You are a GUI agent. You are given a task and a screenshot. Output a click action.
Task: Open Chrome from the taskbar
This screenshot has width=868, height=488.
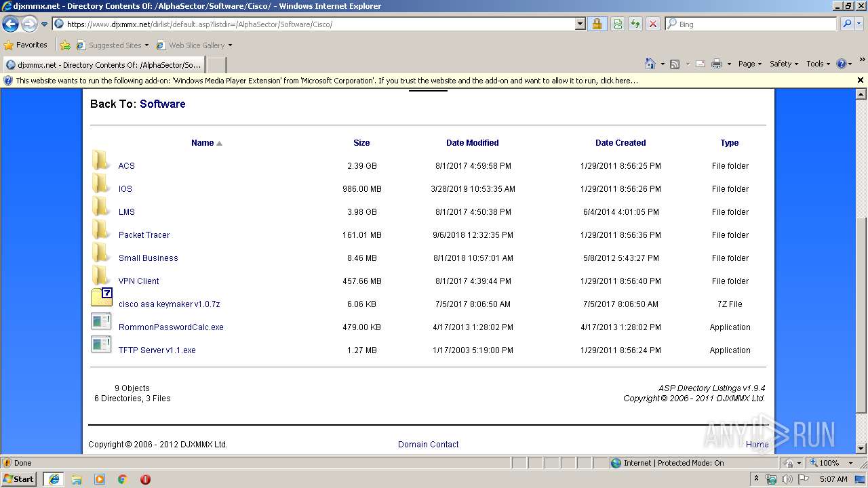(123, 479)
